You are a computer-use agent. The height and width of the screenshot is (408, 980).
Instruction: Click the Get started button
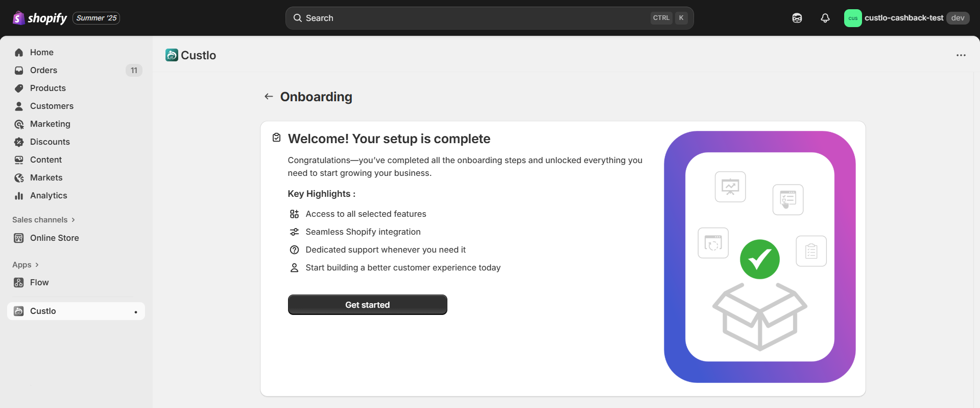click(x=368, y=305)
